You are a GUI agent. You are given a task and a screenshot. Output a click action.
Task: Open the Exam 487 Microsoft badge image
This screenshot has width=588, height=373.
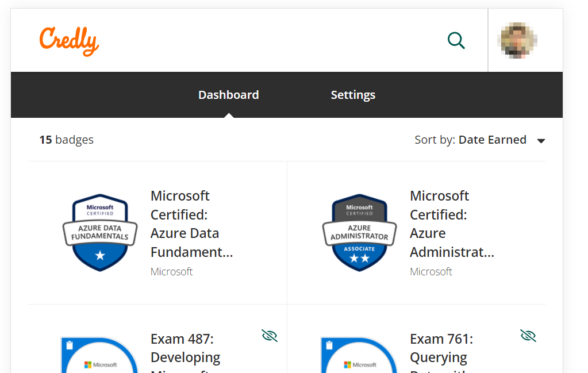tap(100, 355)
